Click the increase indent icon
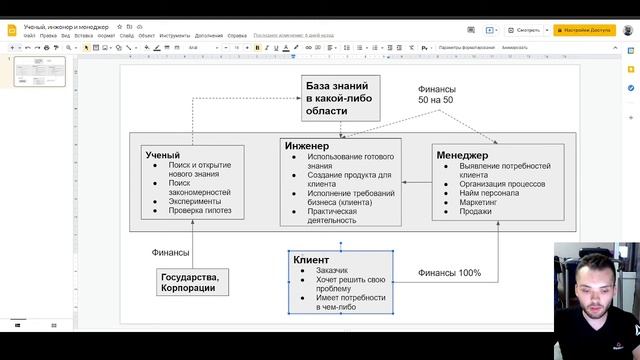 point(399,48)
